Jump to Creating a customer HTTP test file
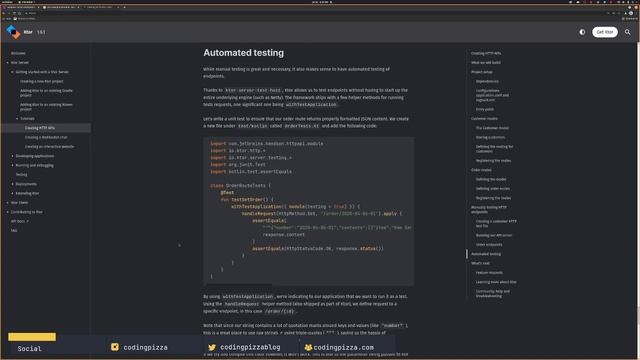 pyautogui.click(x=496, y=223)
